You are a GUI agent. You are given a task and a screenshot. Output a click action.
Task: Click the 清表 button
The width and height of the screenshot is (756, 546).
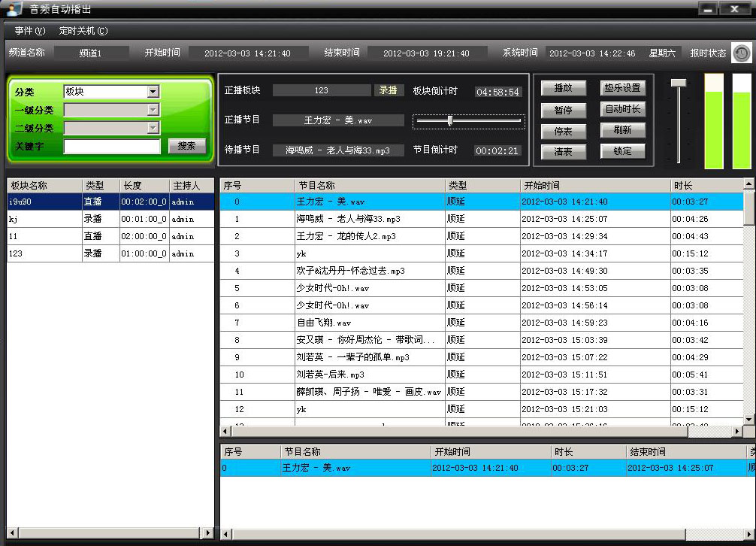tap(563, 152)
